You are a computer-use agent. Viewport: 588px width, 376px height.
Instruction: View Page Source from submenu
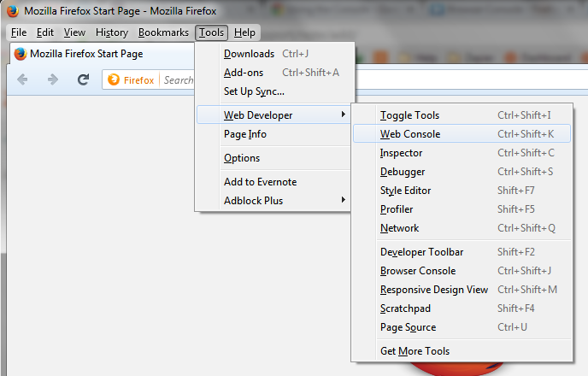click(x=462, y=327)
